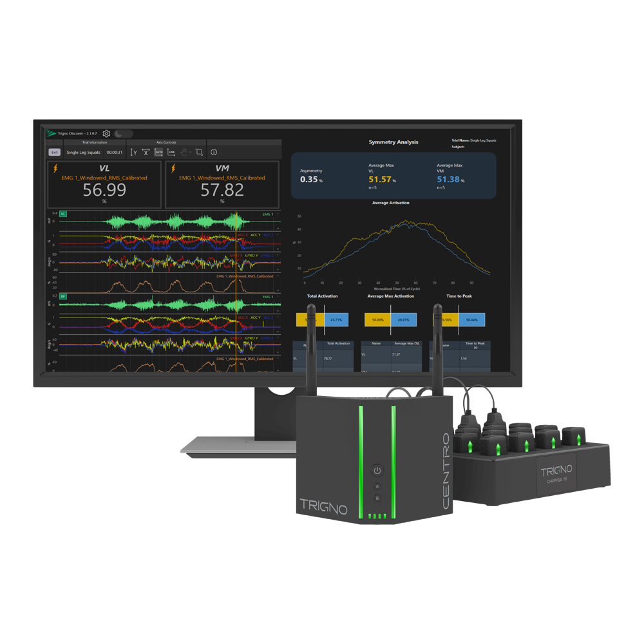Toggle the LINK axes icon
The image size is (644, 644).
[171, 153]
